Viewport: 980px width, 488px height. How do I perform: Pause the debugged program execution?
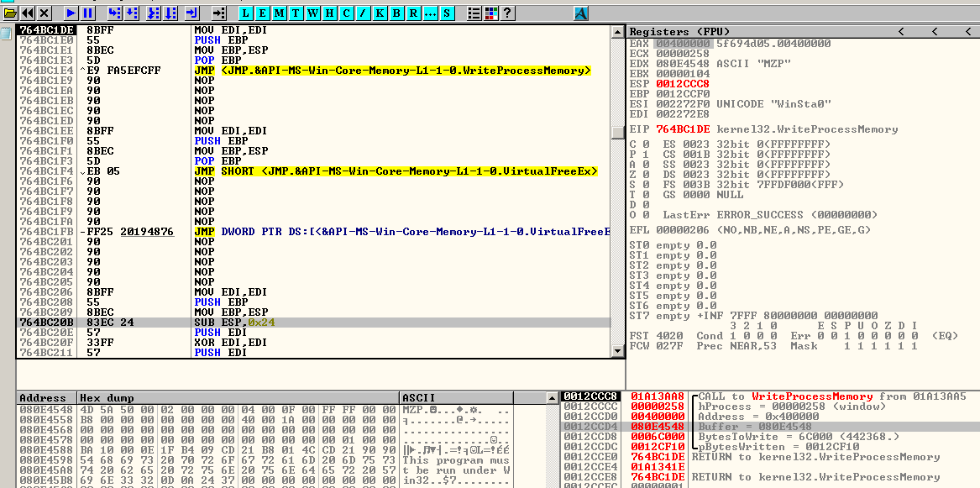coord(87,13)
